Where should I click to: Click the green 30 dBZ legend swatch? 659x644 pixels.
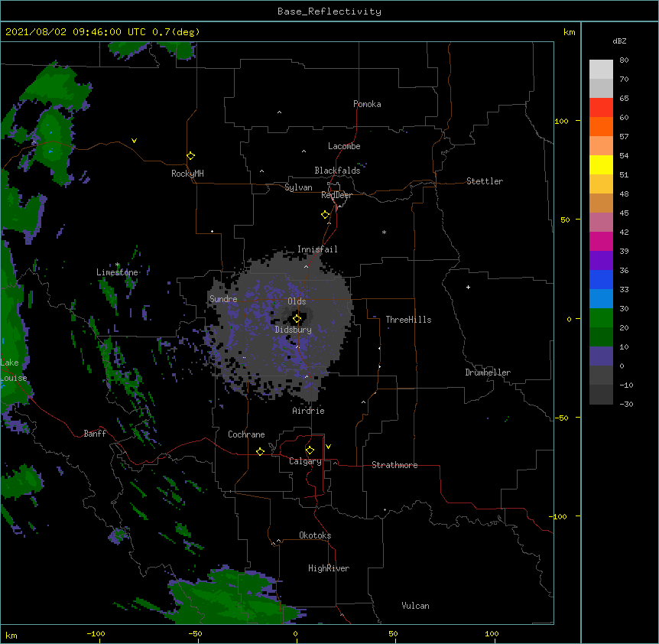pyautogui.click(x=601, y=318)
